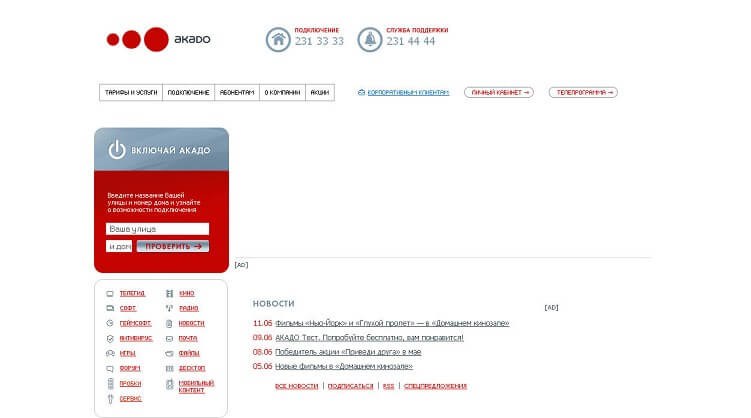Click the shield icon beside Антивирус
Screen dimensions: 751x418
pyautogui.click(x=110, y=339)
